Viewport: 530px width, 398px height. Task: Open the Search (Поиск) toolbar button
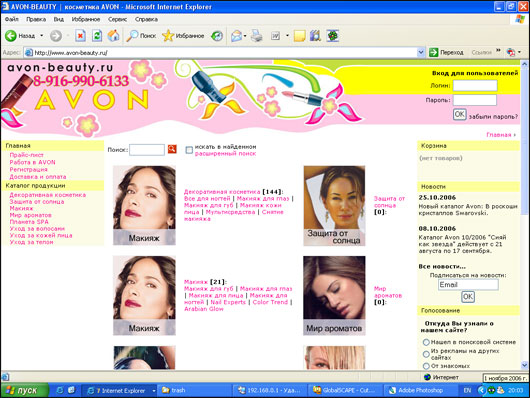141,36
